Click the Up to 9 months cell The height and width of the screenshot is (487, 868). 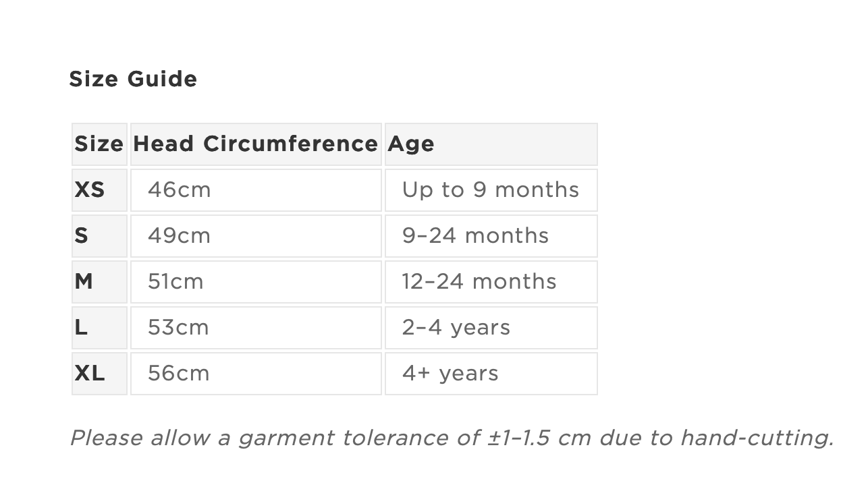coord(490,190)
